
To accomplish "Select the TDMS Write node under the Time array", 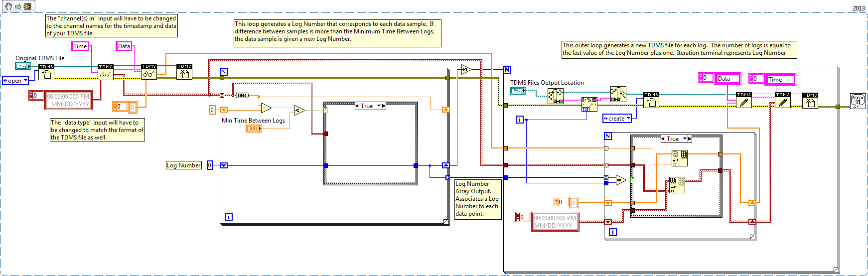I will (783, 100).
